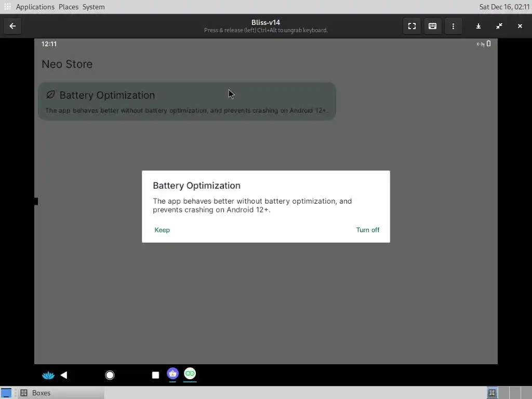This screenshot has height=399, width=532.
Task: Close the Bliss-v14 window
Action: [520, 26]
